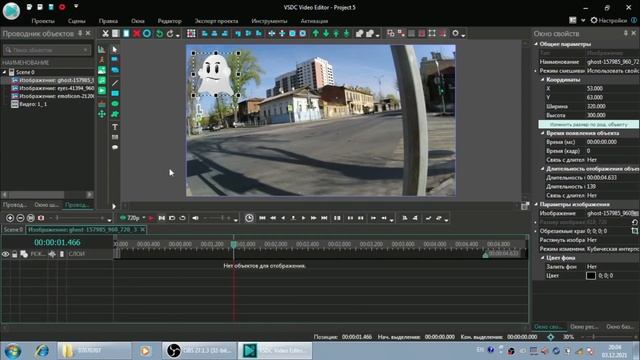
Task: Select the eyes-41394 image in object tree
Action: tap(53, 88)
